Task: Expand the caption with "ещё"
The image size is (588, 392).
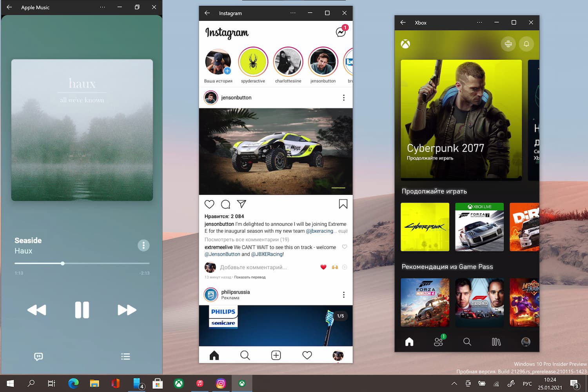Action: (343, 231)
